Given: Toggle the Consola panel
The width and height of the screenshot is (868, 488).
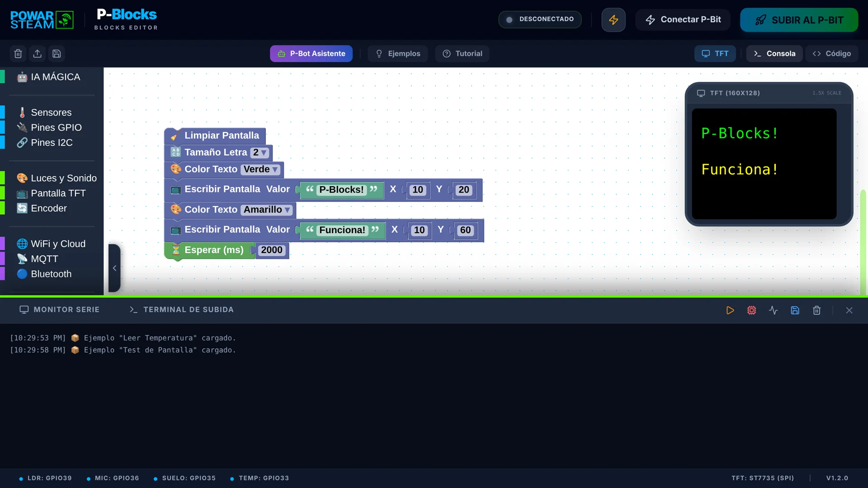Looking at the screenshot, I should point(774,54).
